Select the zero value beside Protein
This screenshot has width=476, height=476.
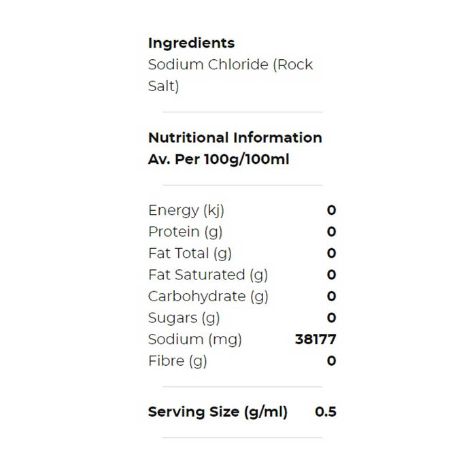point(331,232)
